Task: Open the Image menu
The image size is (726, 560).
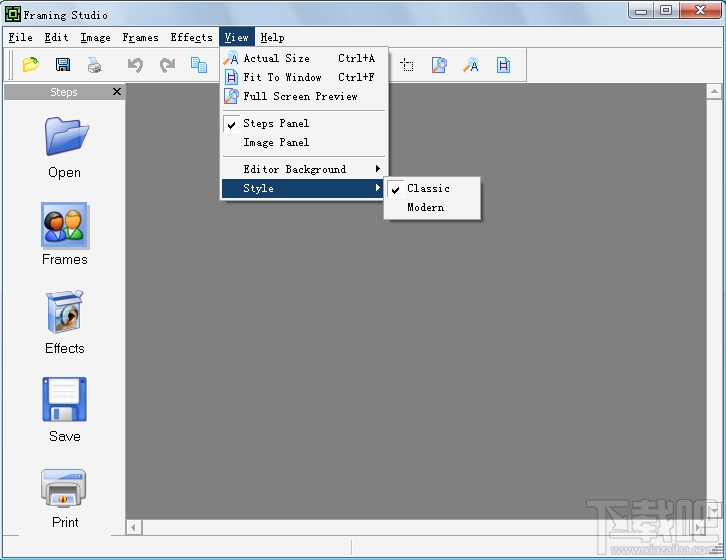Action: click(x=95, y=38)
